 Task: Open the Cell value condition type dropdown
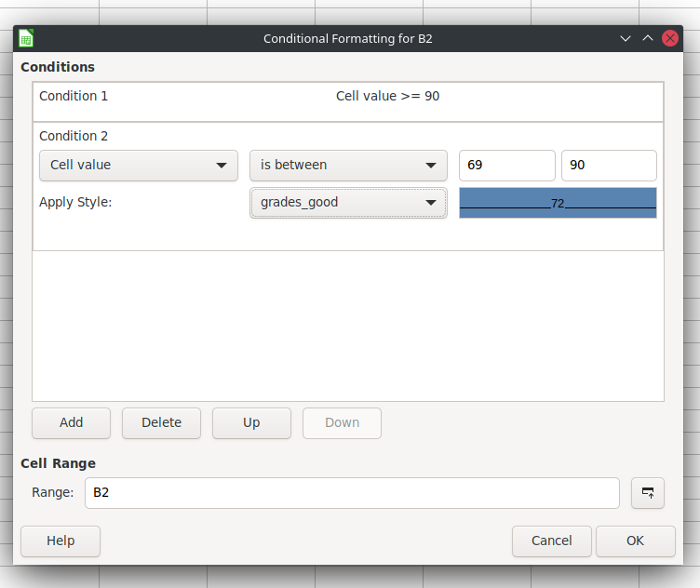tap(139, 165)
